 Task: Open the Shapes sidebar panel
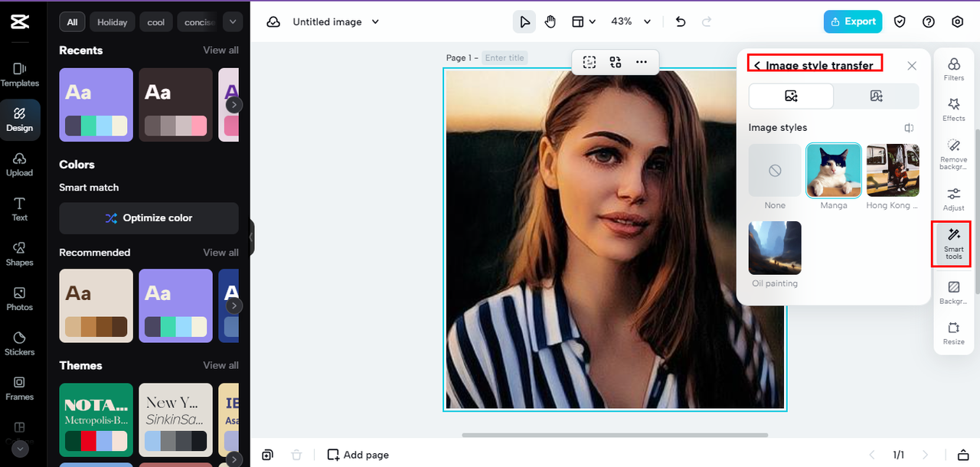click(20, 254)
